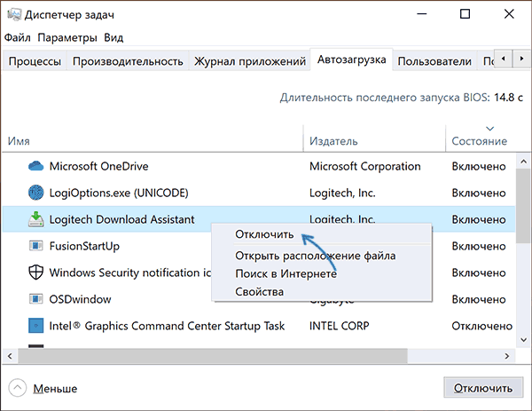Sort by the Состояние column header
This screenshot has height=411, width=532.
[x=479, y=140]
